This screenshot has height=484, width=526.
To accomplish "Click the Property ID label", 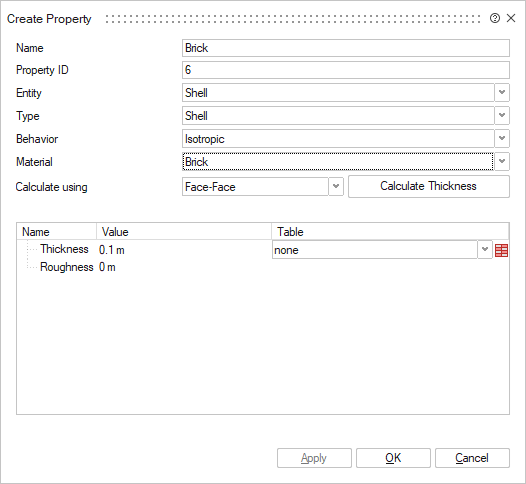I will pyautogui.click(x=42, y=70).
